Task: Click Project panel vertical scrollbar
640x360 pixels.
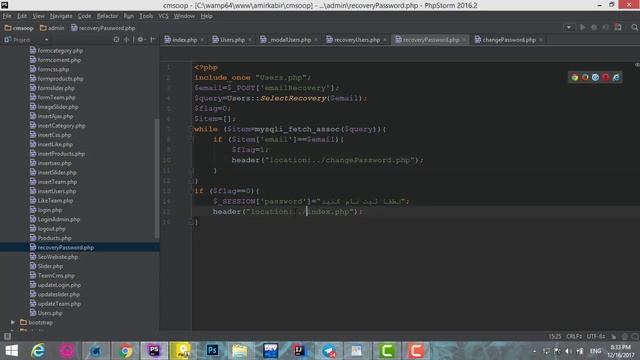Action: point(157,179)
